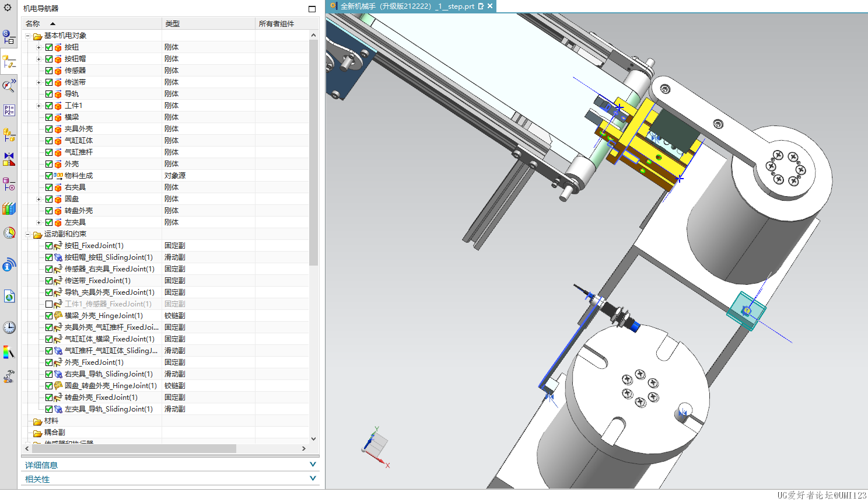Open the color palette sidebar tab

click(9, 352)
